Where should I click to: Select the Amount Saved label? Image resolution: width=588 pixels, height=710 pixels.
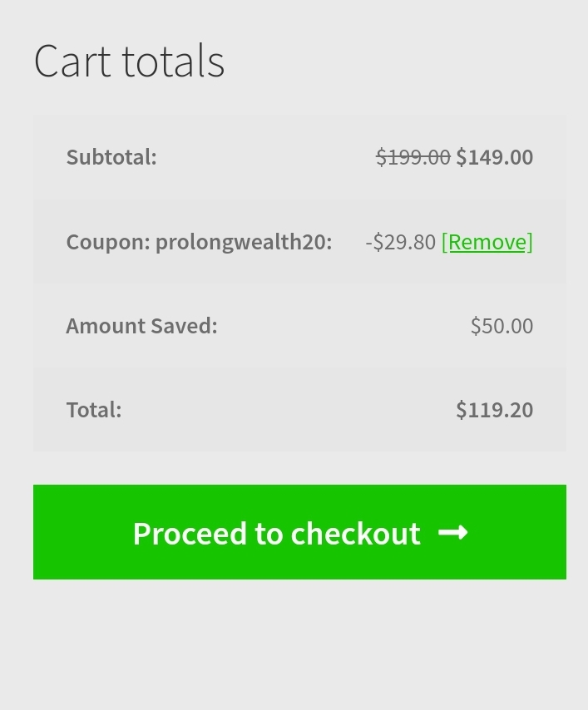click(x=141, y=326)
